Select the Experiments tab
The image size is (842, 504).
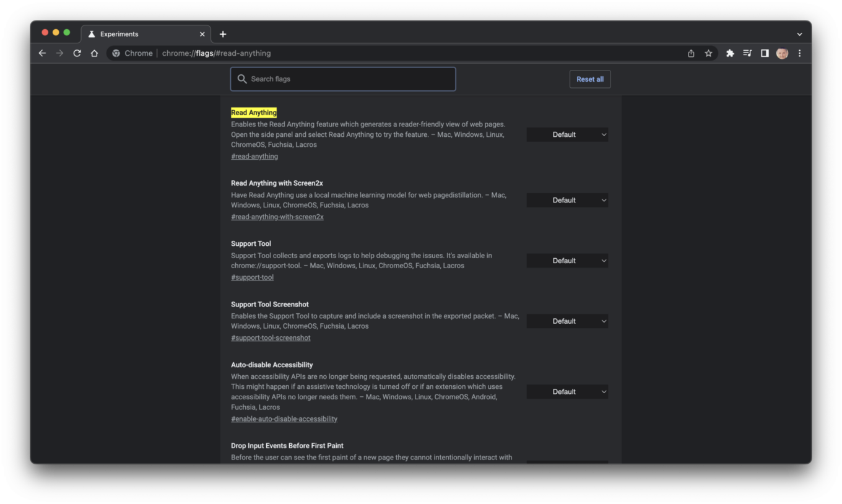coord(145,34)
